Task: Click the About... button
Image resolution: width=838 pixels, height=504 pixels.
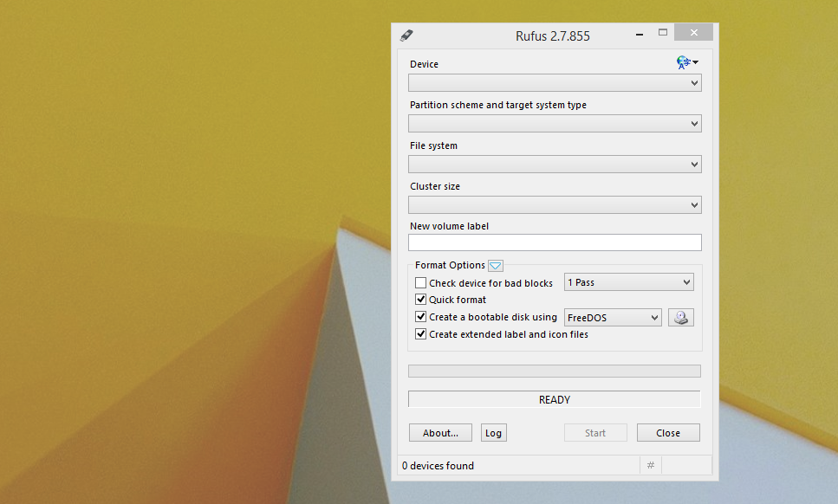Action: click(x=440, y=433)
